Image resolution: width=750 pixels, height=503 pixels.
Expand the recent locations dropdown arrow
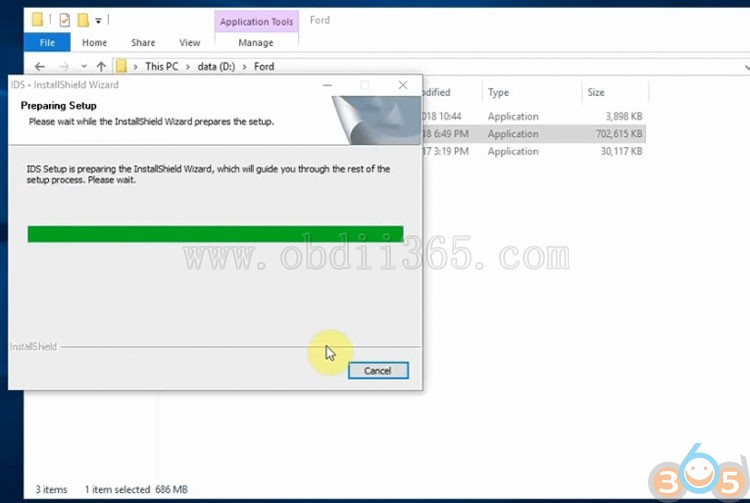pos(84,66)
